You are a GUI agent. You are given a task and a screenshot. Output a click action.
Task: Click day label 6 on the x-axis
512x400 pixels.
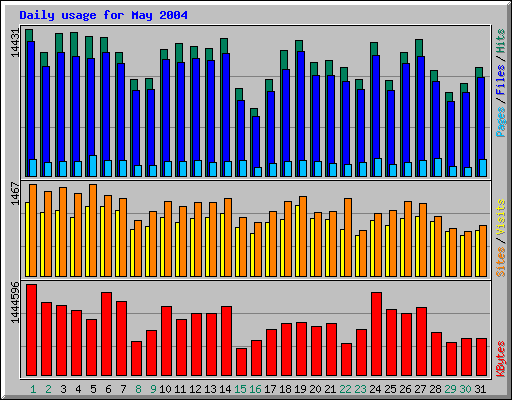[x=108, y=389]
